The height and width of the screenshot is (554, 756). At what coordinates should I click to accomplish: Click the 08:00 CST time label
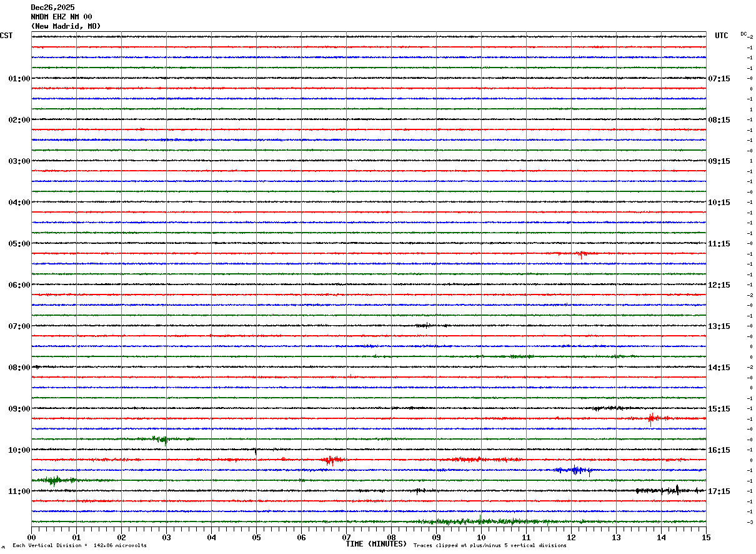tap(19, 368)
